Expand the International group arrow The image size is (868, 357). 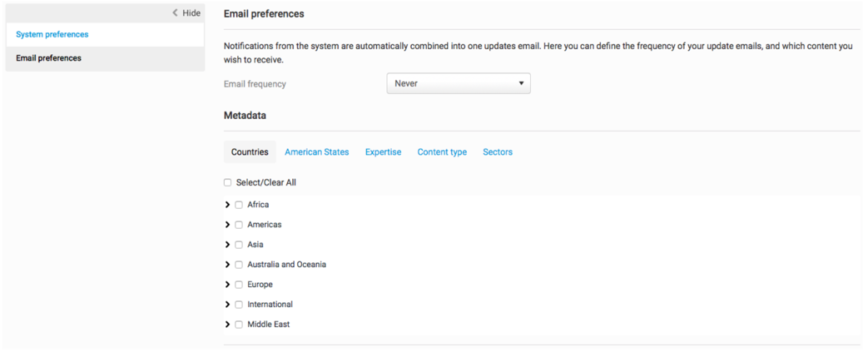227,305
